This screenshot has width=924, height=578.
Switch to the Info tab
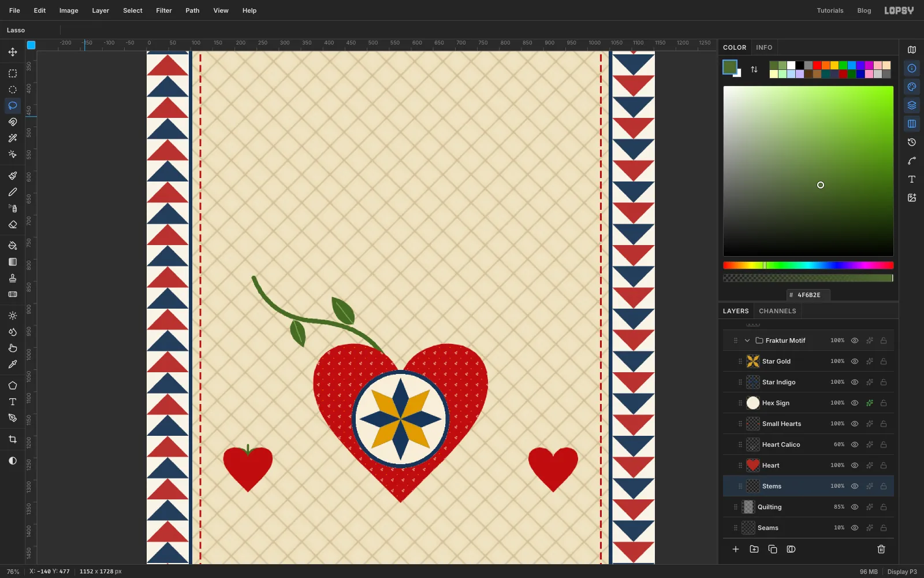coord(764,47)
